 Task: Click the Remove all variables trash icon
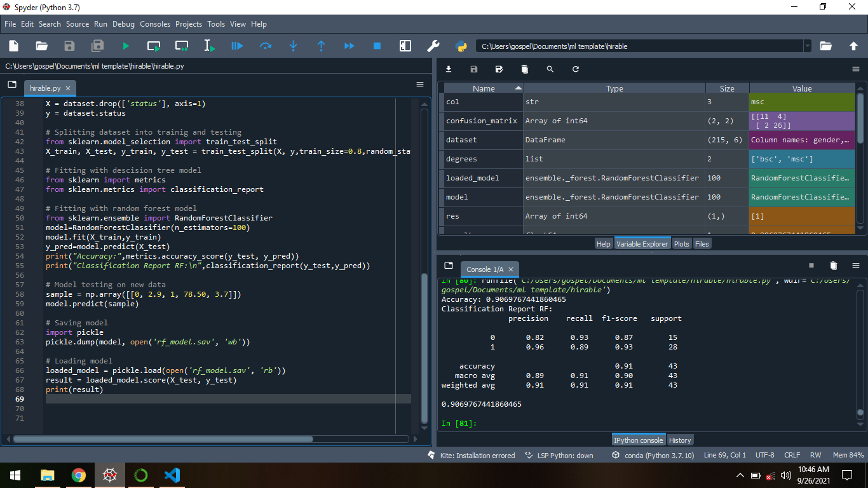[x=524, y=69]
